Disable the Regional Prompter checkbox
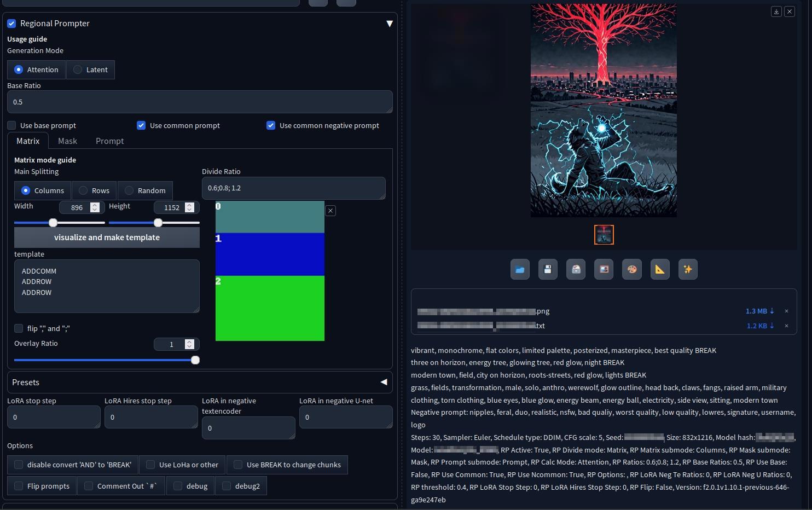 [x=11, y=24]
